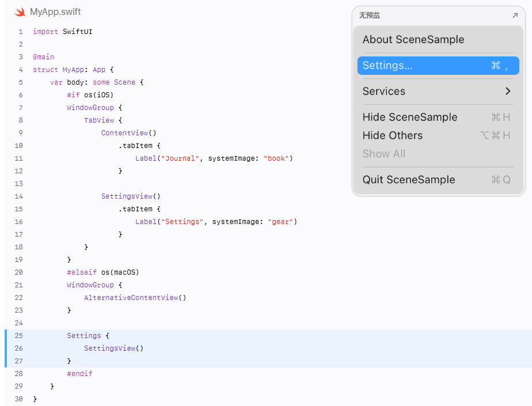
Task: Click the "TabView {" code line
Action: (103, 120)
